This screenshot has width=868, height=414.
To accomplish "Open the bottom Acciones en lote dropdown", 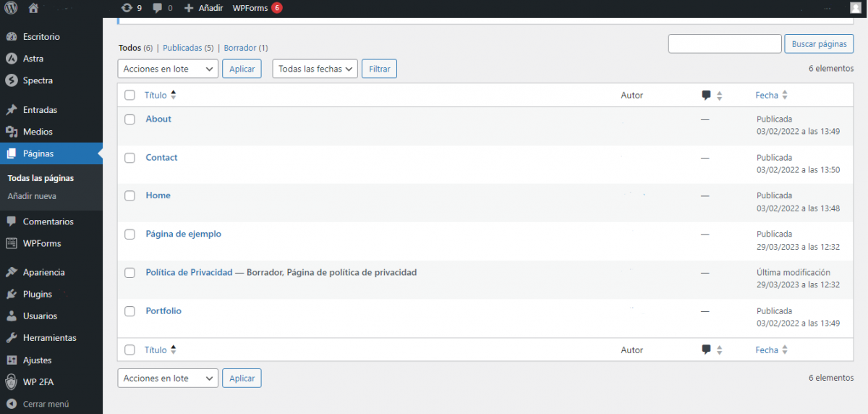I will pyautogui.click(x=167, y=378).
